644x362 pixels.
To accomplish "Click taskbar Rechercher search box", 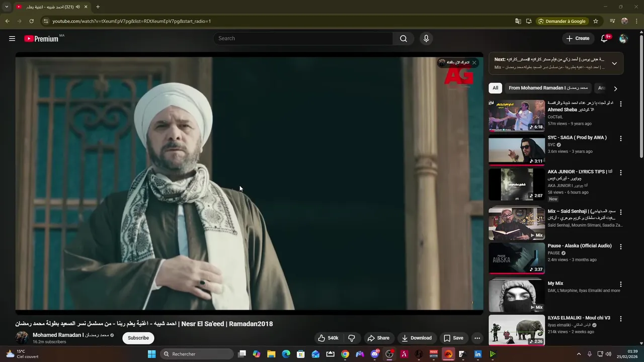I will (x=196, y=354).
